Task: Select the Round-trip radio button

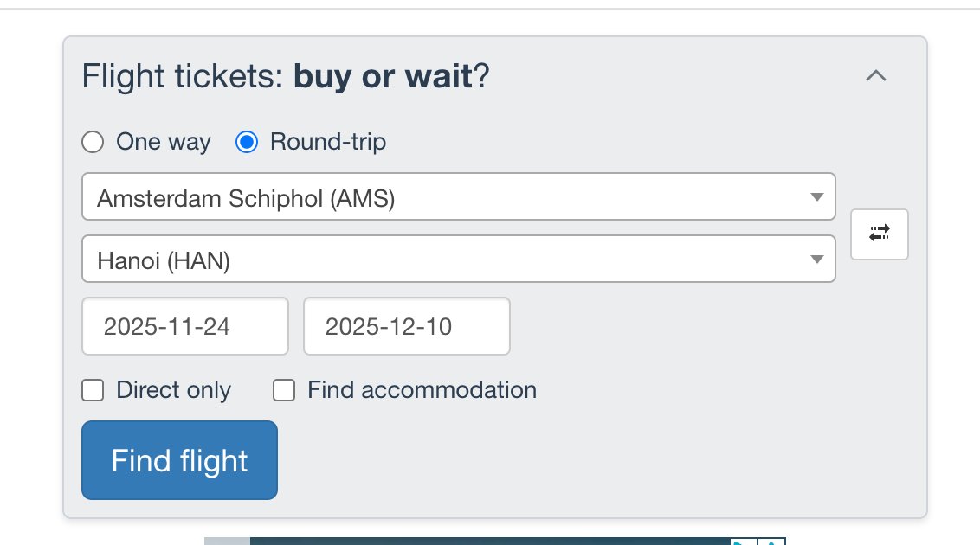Action: [246, 142]
